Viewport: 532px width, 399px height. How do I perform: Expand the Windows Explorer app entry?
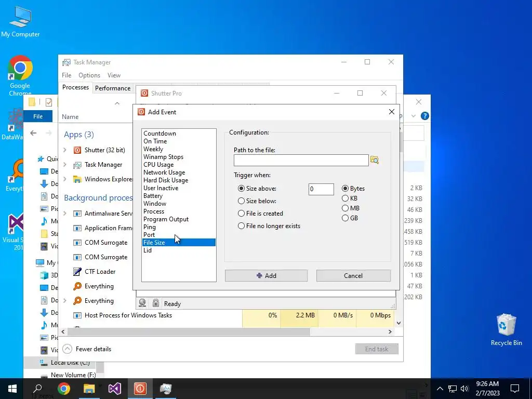pos(65,179)
